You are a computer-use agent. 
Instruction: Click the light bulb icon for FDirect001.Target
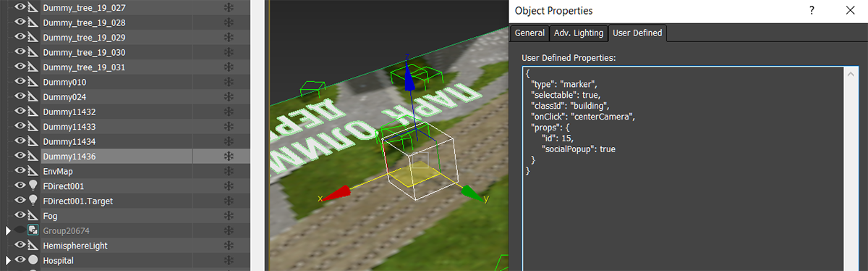tap(33, 201)
